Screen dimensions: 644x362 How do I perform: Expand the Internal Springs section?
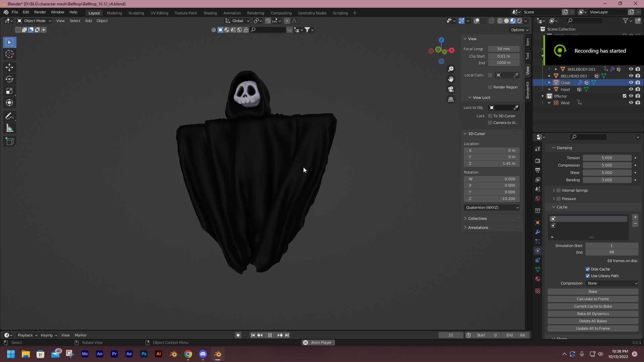point(554,190)
